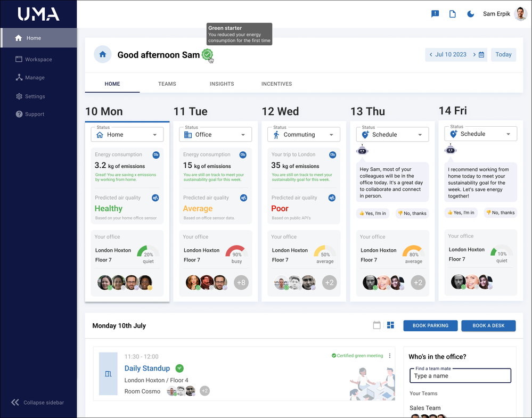Viewport: 532px width, 418px height.
Task: Switch to grid view layout
Action: (390, 325)
